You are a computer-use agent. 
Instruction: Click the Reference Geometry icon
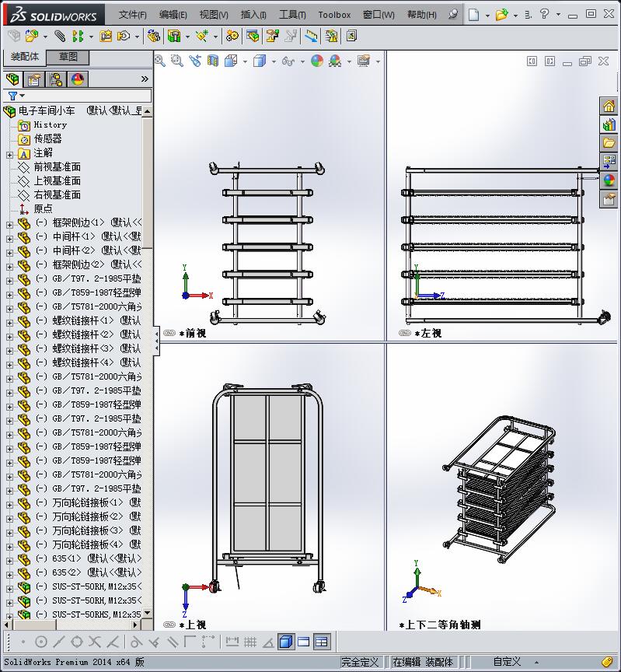(202, 36)
